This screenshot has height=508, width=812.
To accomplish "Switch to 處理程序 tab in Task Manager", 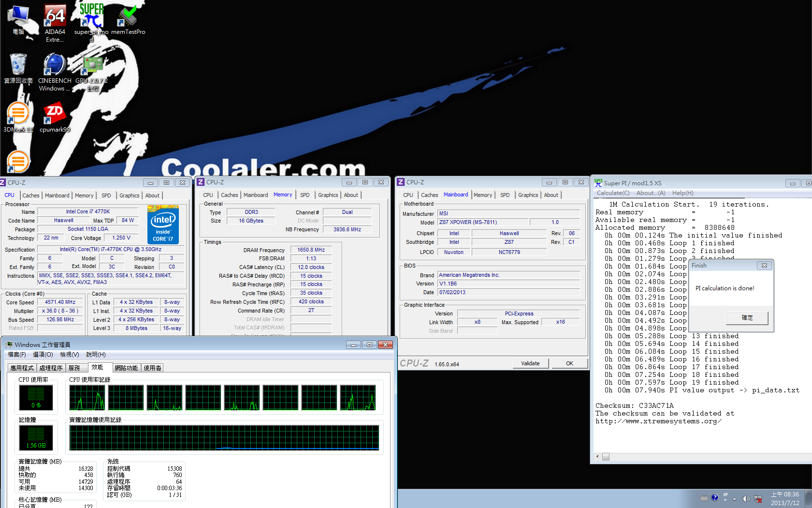I will [51, 368].
